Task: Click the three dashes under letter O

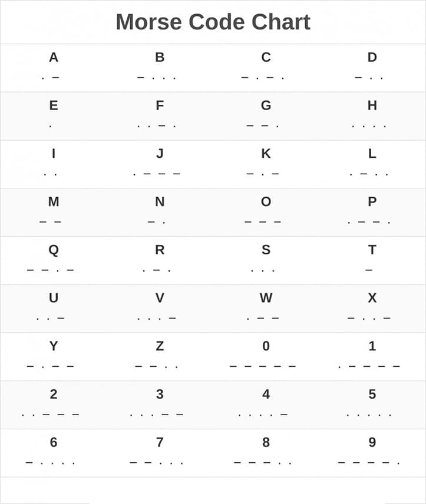Action: (x=263, y=223)
